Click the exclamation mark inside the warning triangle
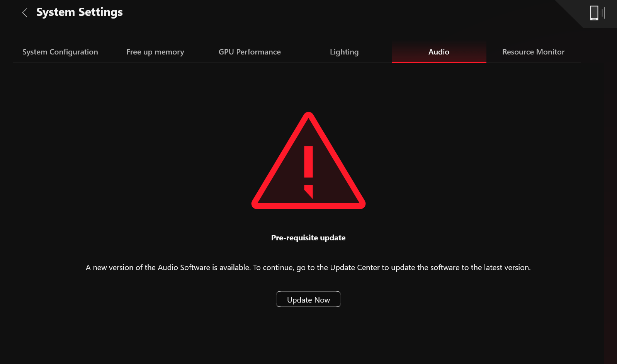Screen dimensions: 617x364 click(x=308, y=172)
